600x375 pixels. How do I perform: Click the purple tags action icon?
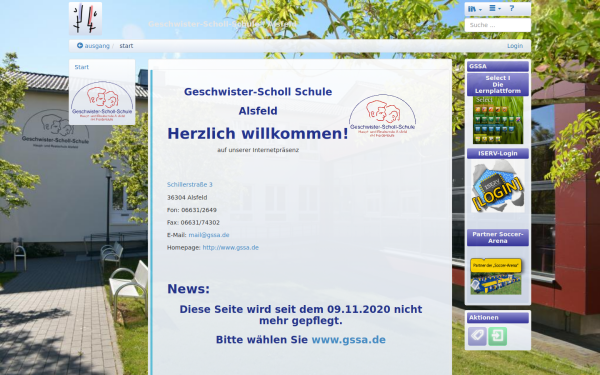pyautogui.click(x=477, y=336)
